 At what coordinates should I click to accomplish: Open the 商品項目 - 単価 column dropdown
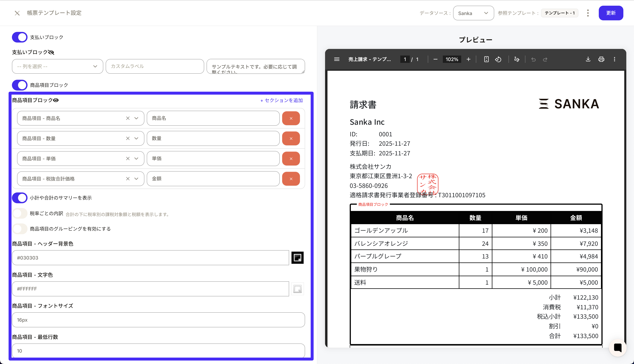pyautogui.click(x=136, y=159)
